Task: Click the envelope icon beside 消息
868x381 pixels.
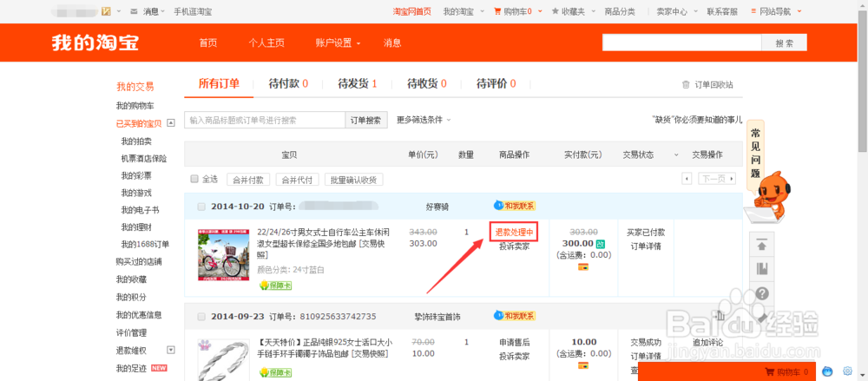Action: pos(134,11)
